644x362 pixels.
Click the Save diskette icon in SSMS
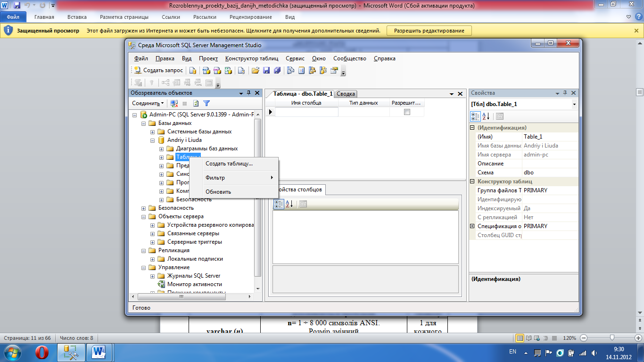coord(266,70)
